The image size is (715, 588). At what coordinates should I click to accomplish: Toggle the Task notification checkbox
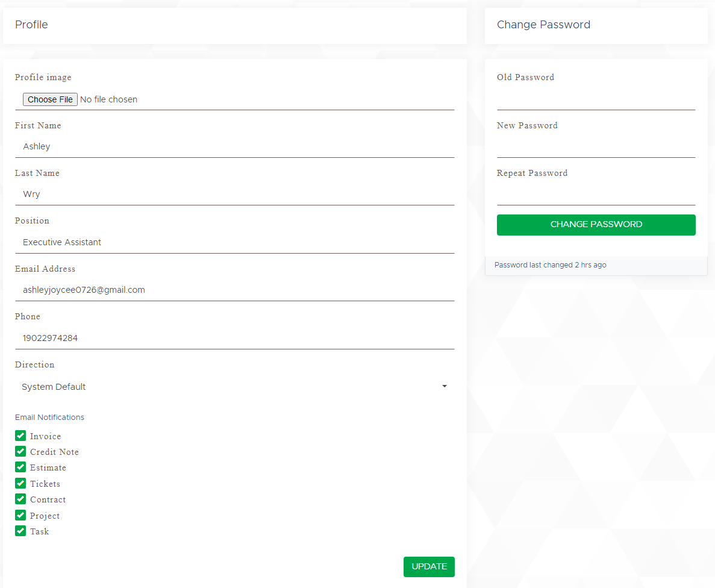click(x=20, y=531)
